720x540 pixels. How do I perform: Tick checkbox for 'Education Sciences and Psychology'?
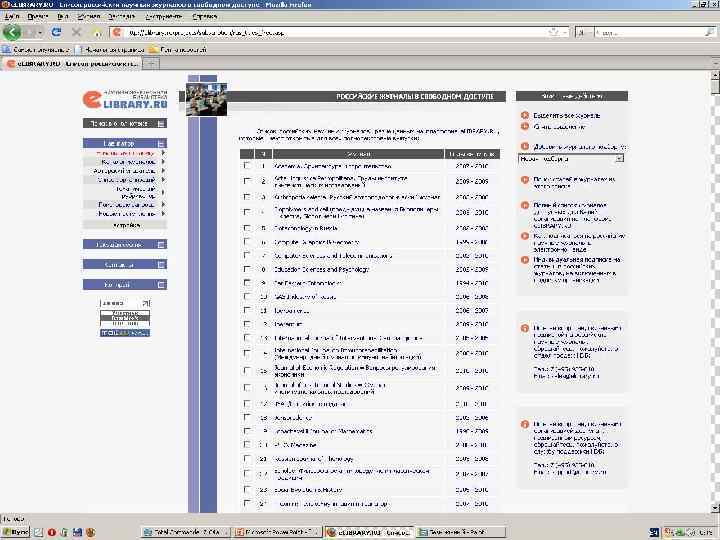[247, 269]
